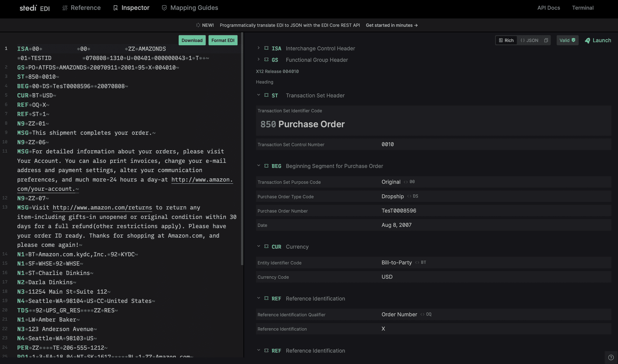This screenshot has width=618, height=364.
Task: Follow the Get started in minutes link
Action: (391, 25)
